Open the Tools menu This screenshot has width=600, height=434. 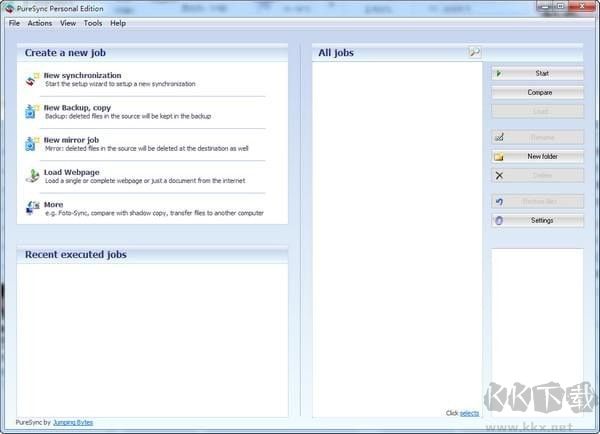tap(93, 23)
